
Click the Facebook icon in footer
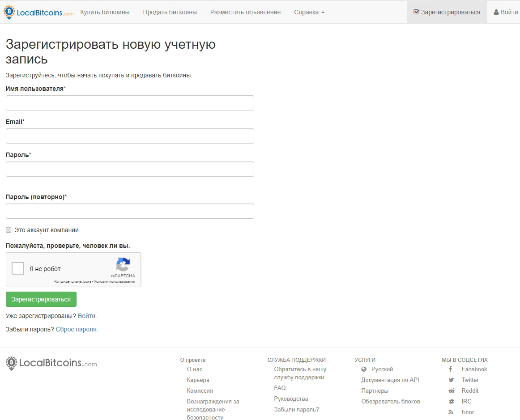[451, 369]
